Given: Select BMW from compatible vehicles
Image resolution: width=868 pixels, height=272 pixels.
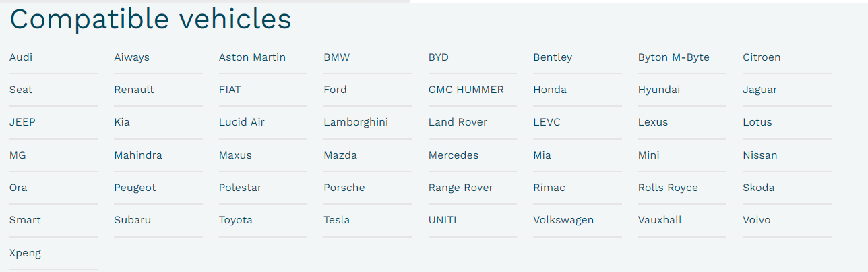Looking at the screenshot, I should coord(337,57).
